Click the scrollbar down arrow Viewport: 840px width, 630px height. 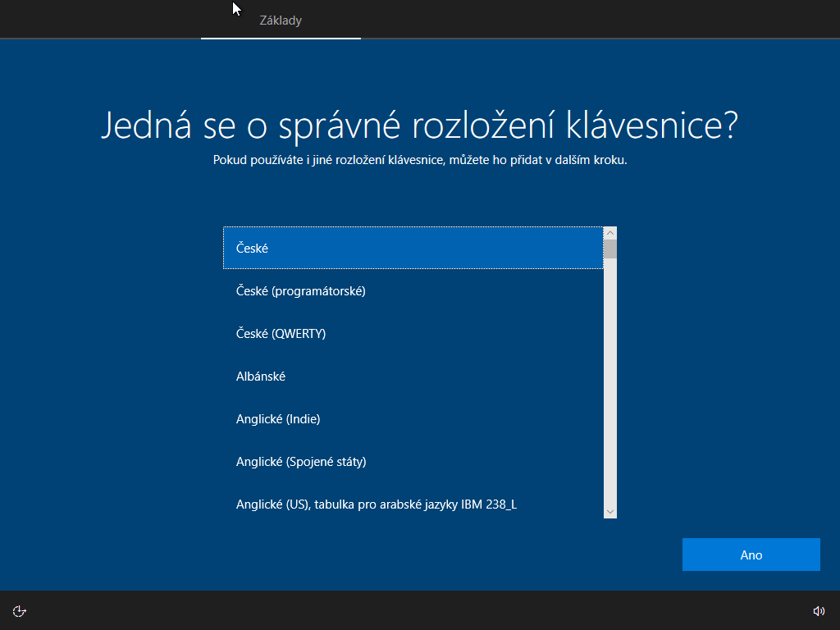pos(609,511)
